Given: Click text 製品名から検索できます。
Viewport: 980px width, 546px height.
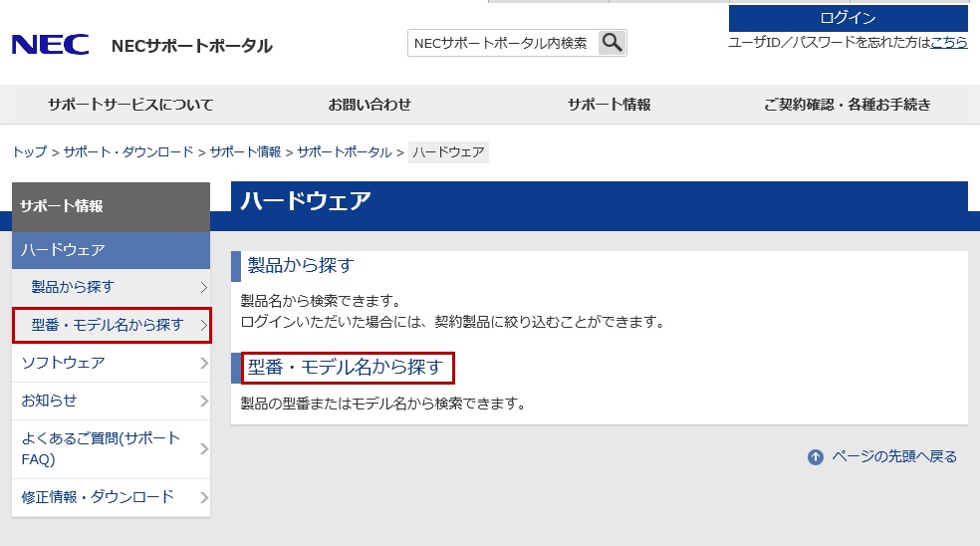Looking at the screenshot, I should click(x=322, y=301).
